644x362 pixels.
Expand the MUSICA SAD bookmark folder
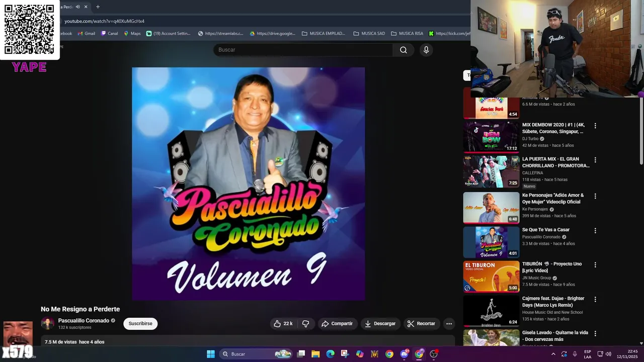[369, 34]
